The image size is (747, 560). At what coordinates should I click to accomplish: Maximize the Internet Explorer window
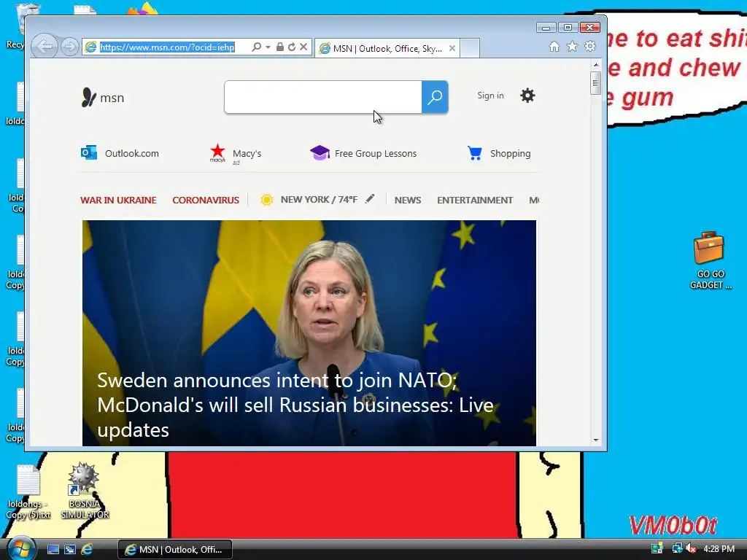568,28
